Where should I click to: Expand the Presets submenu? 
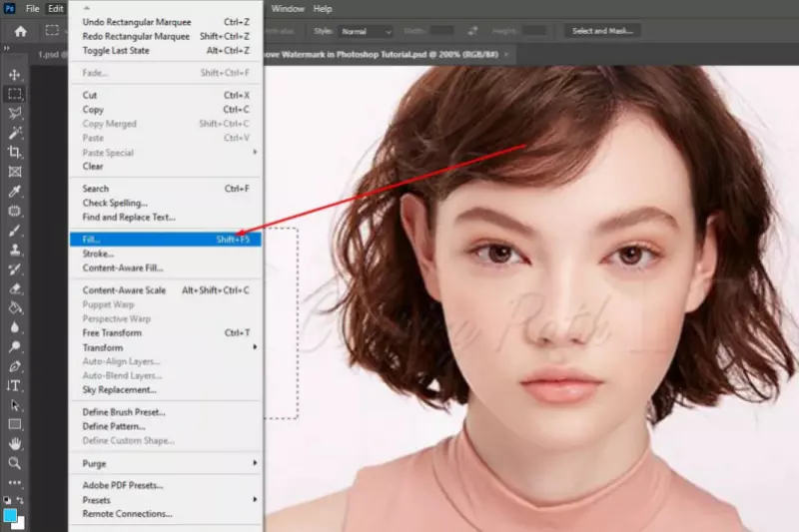point(165,500)
